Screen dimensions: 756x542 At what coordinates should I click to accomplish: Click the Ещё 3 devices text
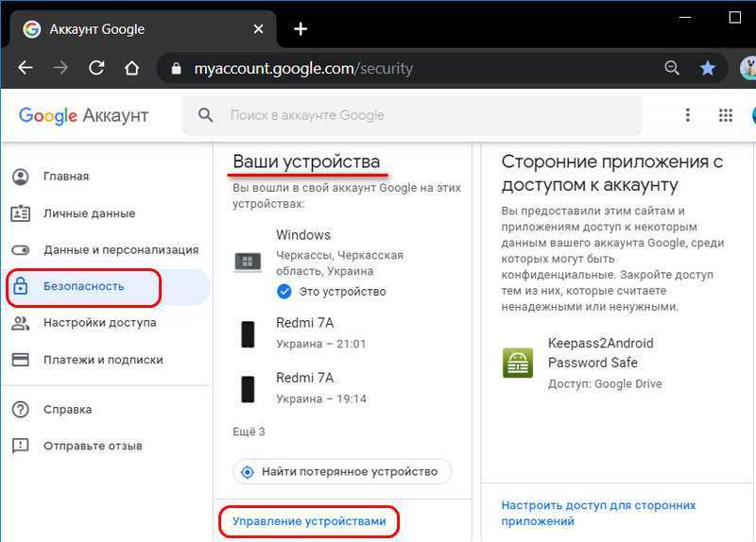tap(249, 432)
